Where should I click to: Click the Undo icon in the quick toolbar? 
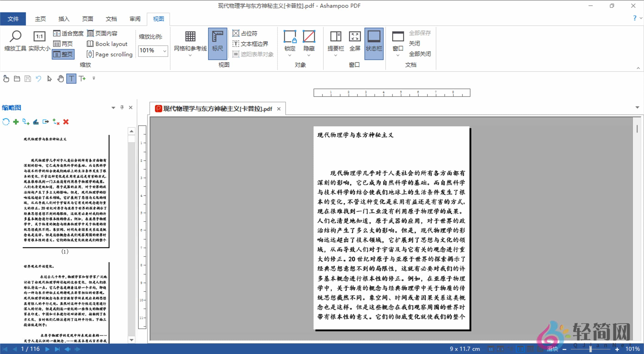[x=38, y=78]
